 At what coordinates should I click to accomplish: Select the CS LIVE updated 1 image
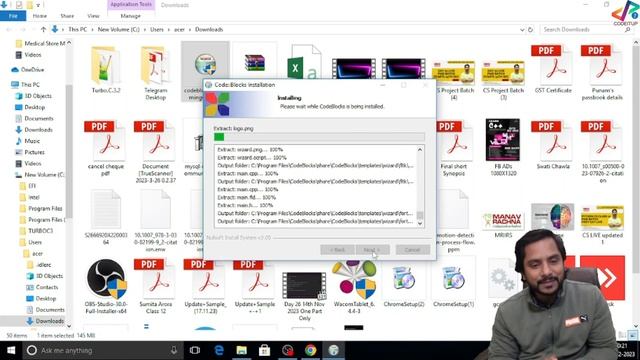tap(602, 218)
